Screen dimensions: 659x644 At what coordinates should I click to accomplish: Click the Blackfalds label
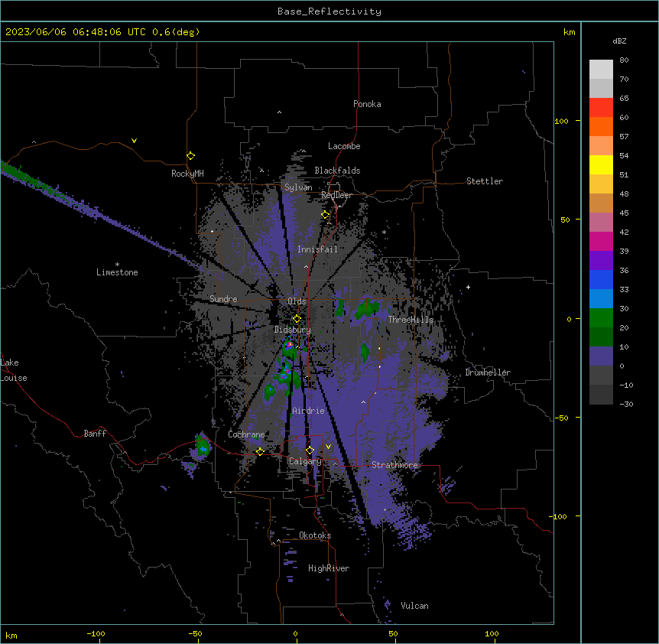[x=337, y=171]
